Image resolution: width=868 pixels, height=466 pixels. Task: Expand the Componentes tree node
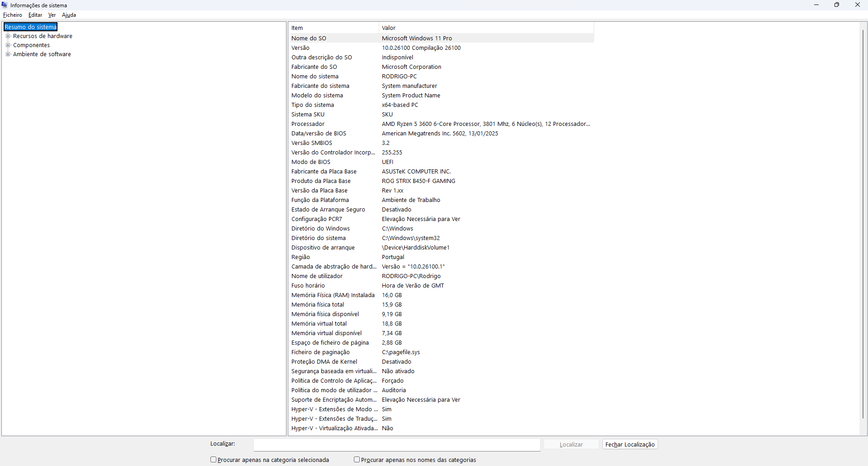pyautogui.click(x=8, y=45)
